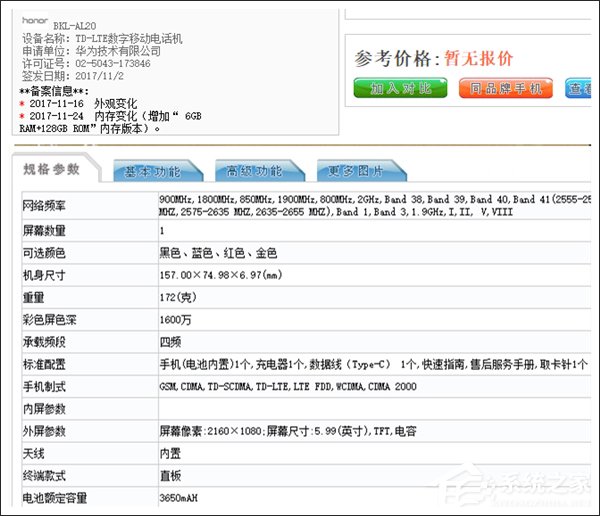
Task: Click the orange 同品牌手机 button
Action: pos(505,88)
